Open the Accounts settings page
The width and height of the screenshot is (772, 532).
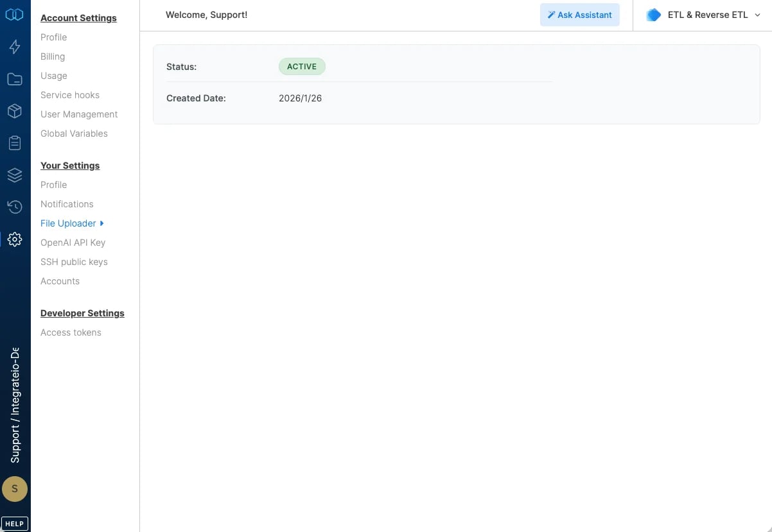coord(60,281)
